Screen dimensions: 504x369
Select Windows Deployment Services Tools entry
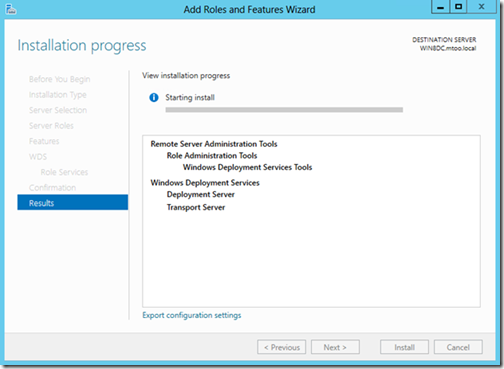pyautogui.click(x=247, y=167)
